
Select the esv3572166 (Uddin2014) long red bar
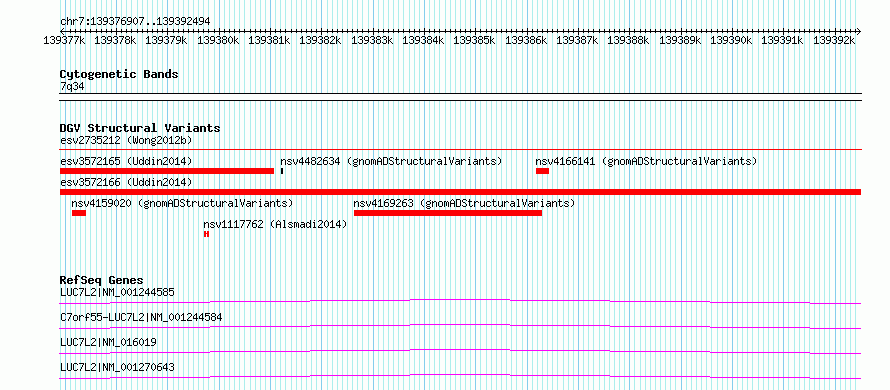pyautogui.click(x=460, y=192)
